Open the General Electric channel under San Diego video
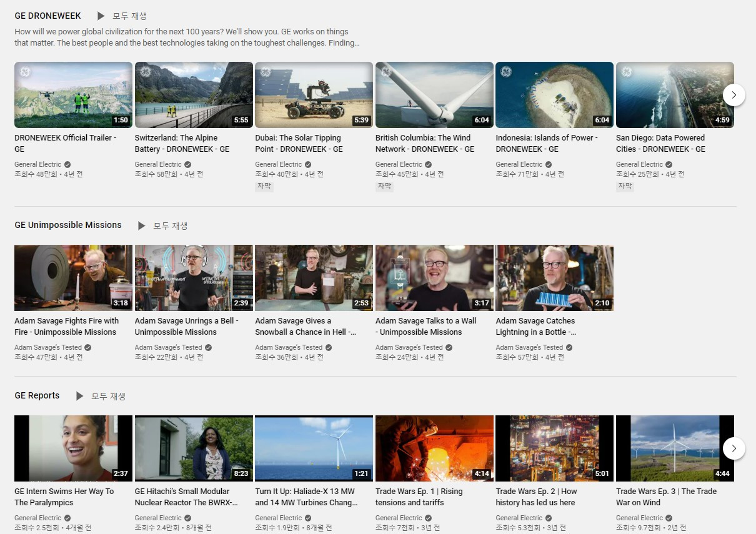Viewport: 756px width, 534px height. coord(640,164)
